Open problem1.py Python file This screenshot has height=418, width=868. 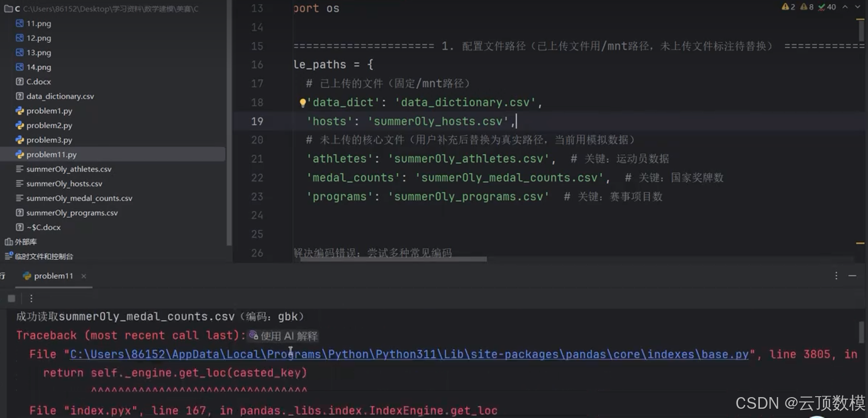49,111
